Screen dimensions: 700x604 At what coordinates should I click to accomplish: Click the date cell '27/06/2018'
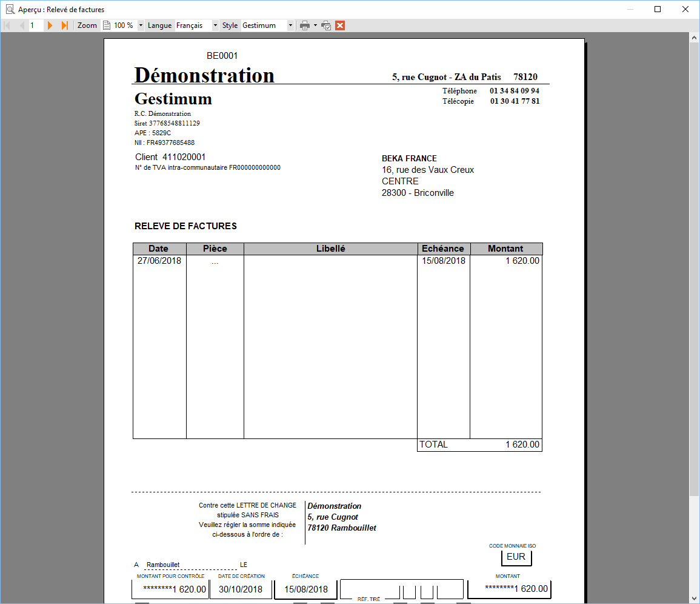click(159, 260)
